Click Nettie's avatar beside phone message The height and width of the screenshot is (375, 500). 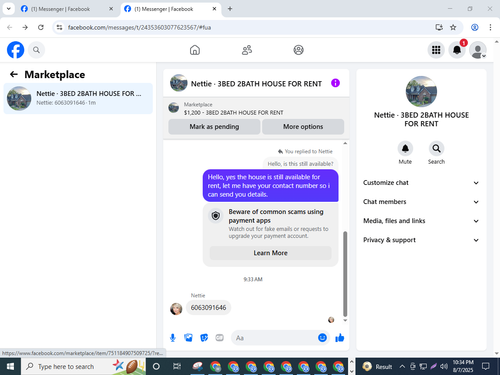click(x=176, y=309)
